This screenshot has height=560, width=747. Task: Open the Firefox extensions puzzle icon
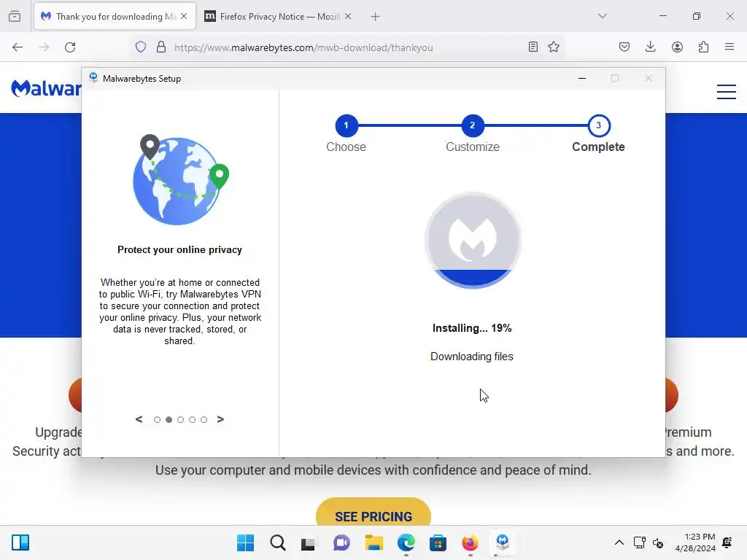click(x=704, y=47)
